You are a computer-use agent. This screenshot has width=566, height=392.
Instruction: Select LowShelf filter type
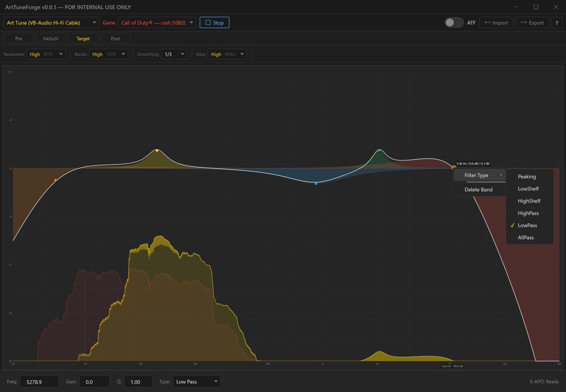529,189
